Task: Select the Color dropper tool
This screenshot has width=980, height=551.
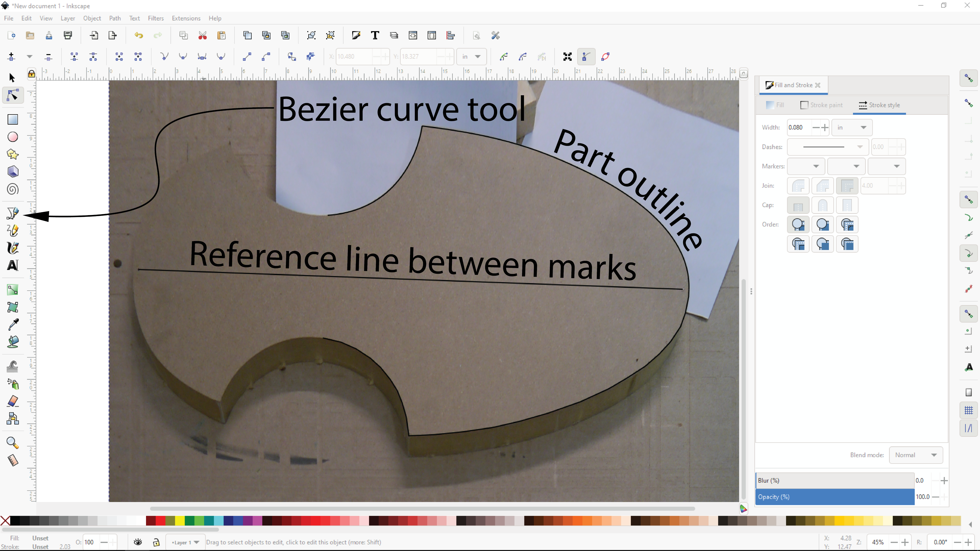Action: tap(13, 324)
